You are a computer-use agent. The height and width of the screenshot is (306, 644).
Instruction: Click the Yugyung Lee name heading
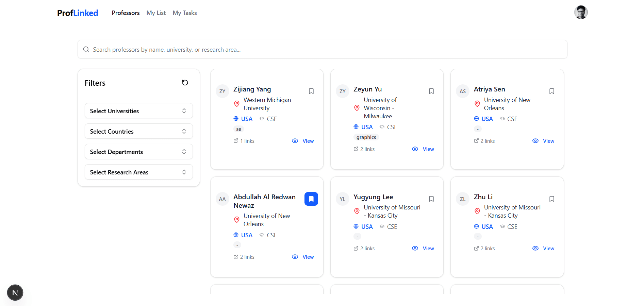[373, 197]
